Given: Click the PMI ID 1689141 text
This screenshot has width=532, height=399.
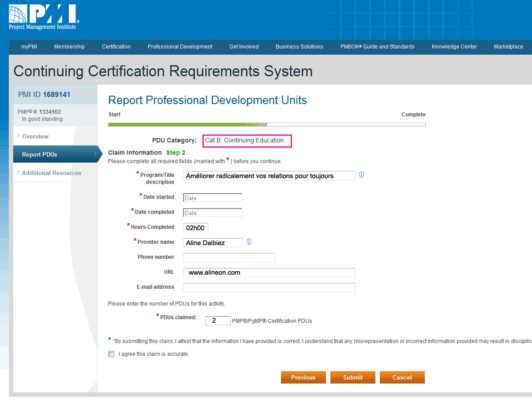Looking at the screenshot, I should pyautogui.click(x=44, y=95).
